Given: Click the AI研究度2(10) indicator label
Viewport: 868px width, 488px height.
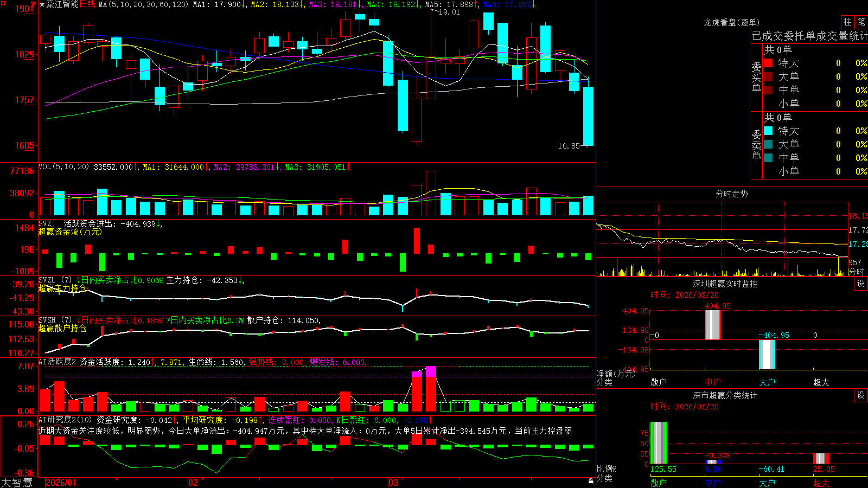Looking at the screenshot, I should pyautogui.click(x=66, y=420).
